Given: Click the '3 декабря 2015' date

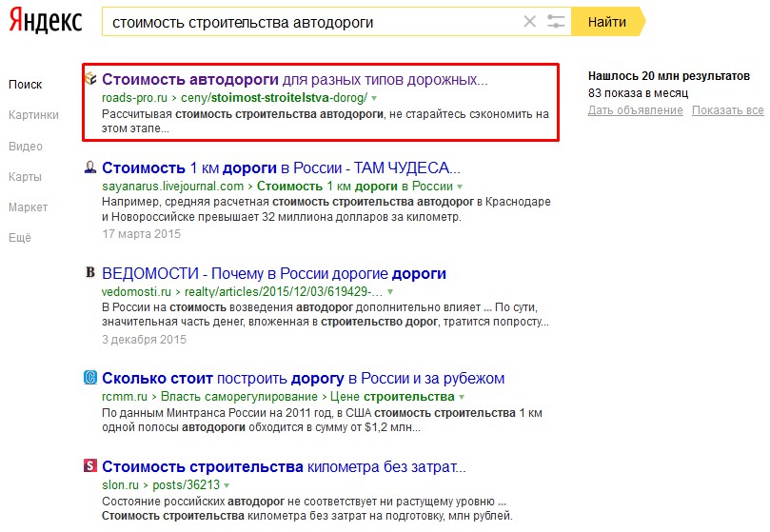Looking at the screenshot, I should pyautogui.click(x=144, y=340).
